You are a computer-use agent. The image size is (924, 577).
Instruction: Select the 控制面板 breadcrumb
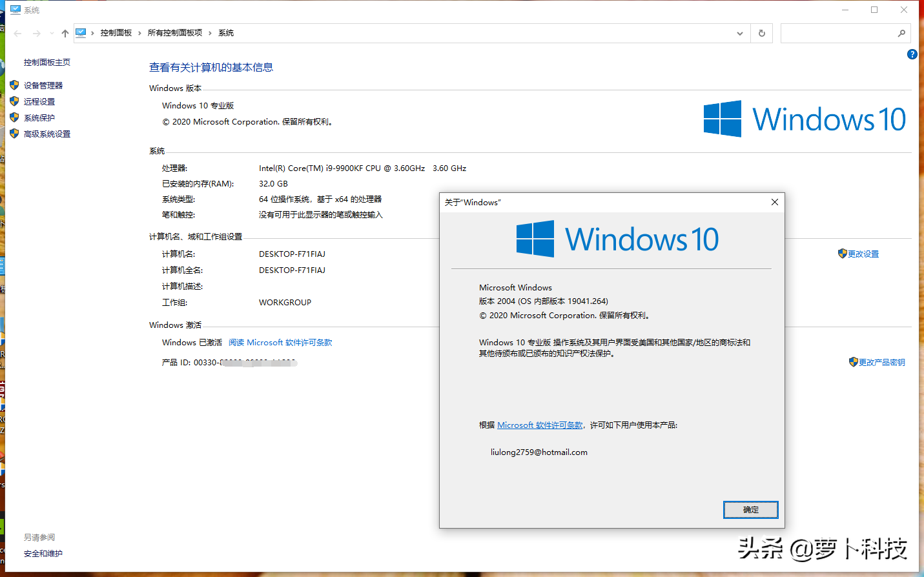pos(116,33)
